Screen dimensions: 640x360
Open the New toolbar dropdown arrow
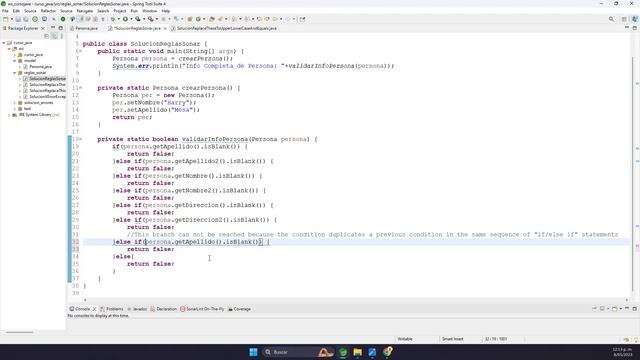tap(11, 19)
